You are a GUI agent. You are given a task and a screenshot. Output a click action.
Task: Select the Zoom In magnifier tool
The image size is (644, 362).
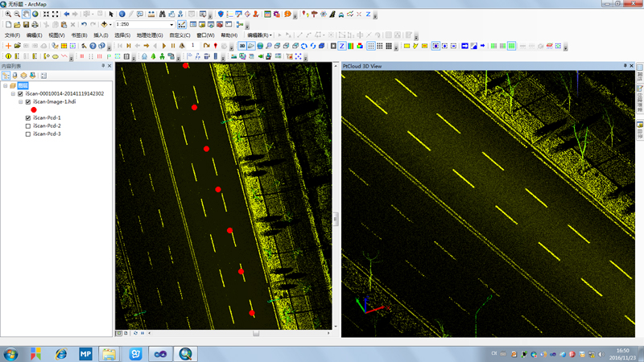8,14
